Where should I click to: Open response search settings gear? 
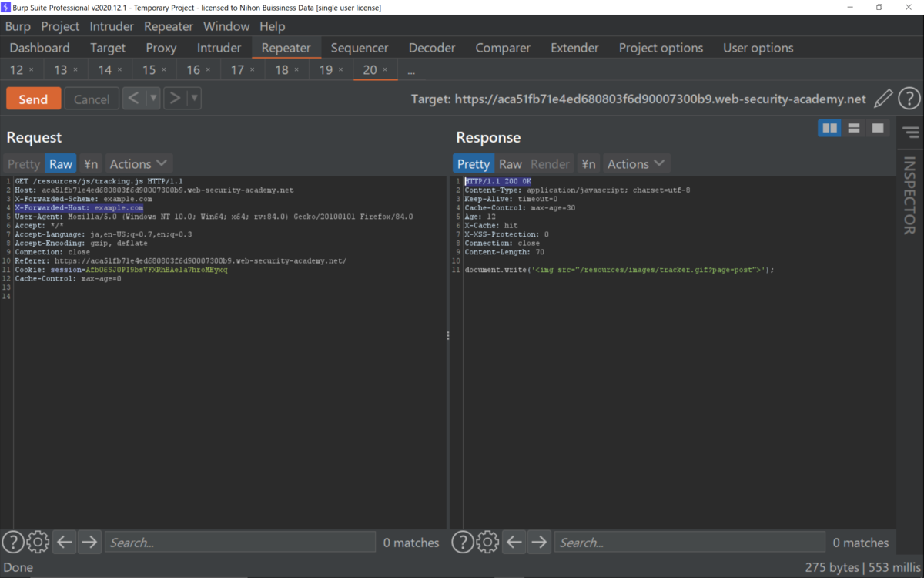[x=487, y=543]
